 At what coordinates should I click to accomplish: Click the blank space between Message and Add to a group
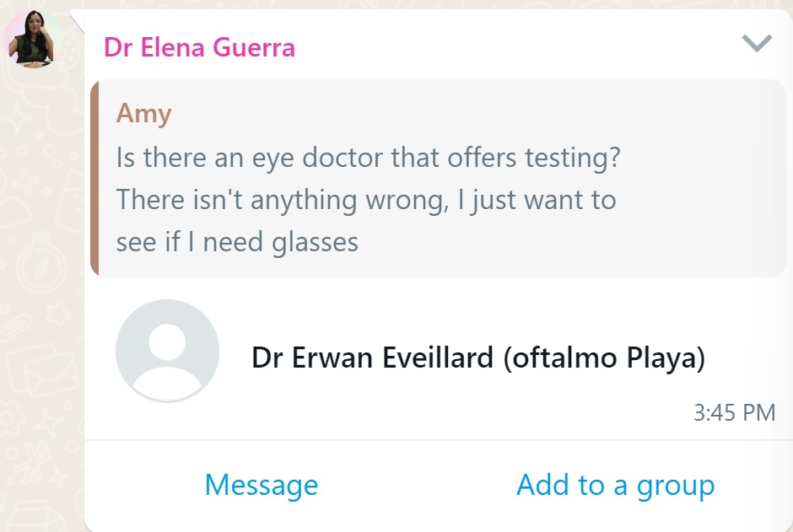tap(417, 486)
